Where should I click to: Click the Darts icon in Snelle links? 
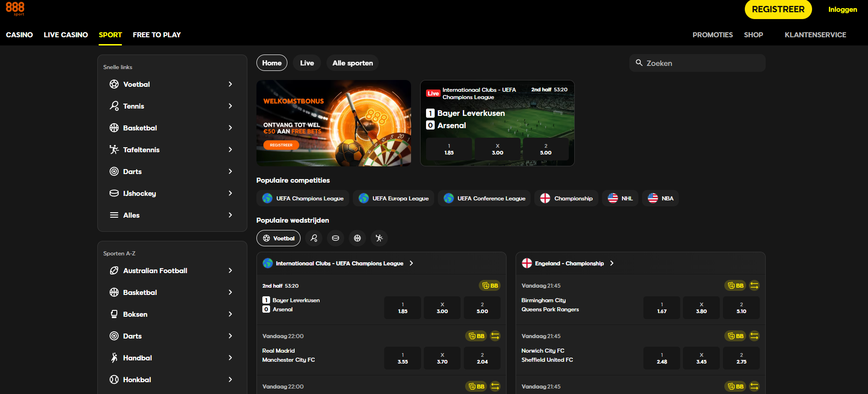tap(114, 171)
